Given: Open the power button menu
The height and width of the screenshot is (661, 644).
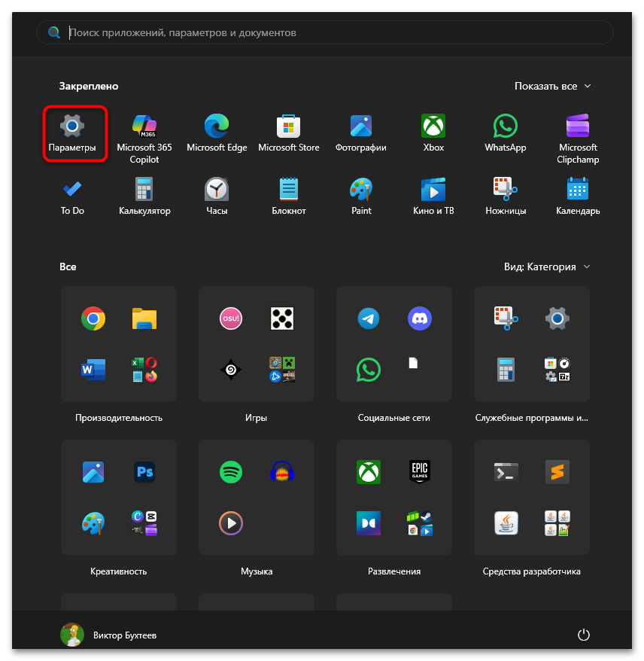Looking at the screenshot, I should 583,635.
